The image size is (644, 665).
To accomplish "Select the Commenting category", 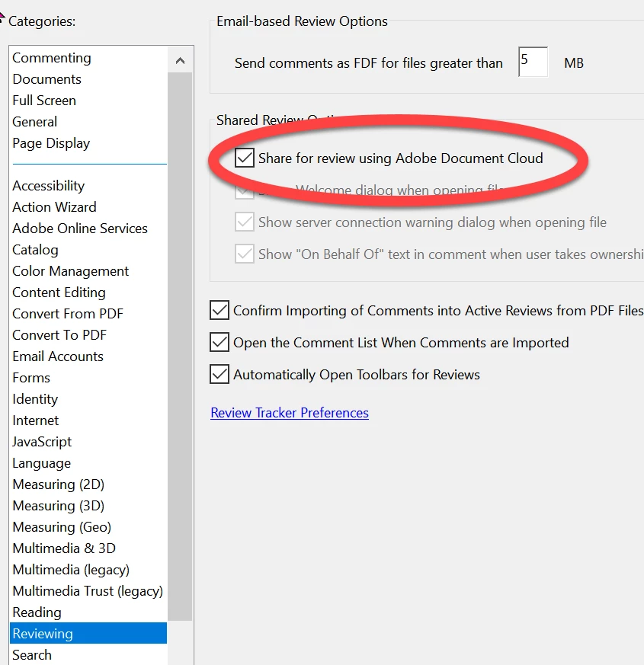I will pos(52,58).
